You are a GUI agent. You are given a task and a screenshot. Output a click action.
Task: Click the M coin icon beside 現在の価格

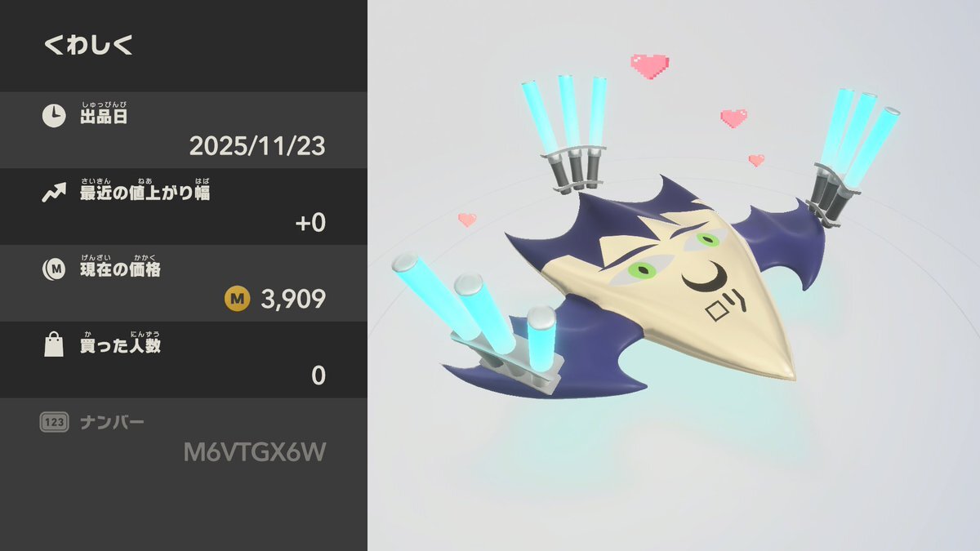click(x=54, y=269)
